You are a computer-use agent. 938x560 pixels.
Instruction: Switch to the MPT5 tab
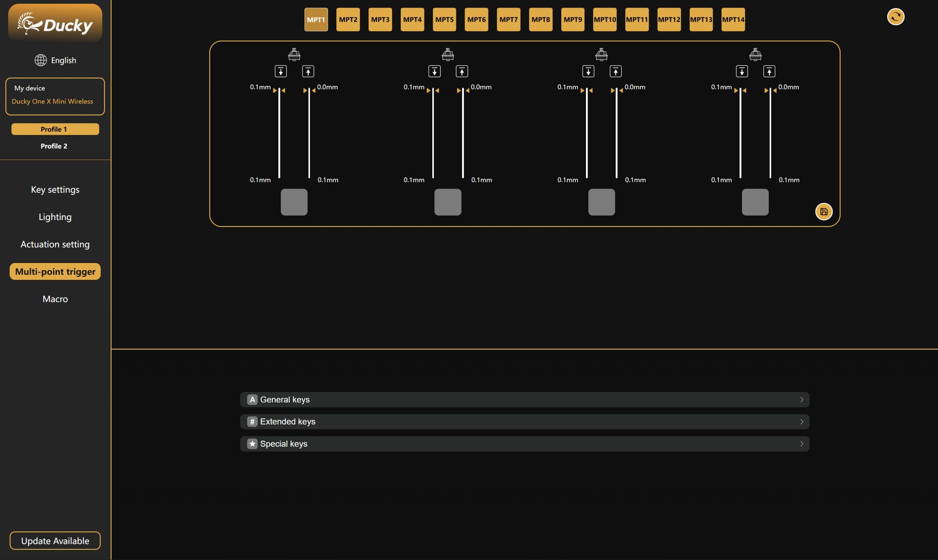(444, 20)
